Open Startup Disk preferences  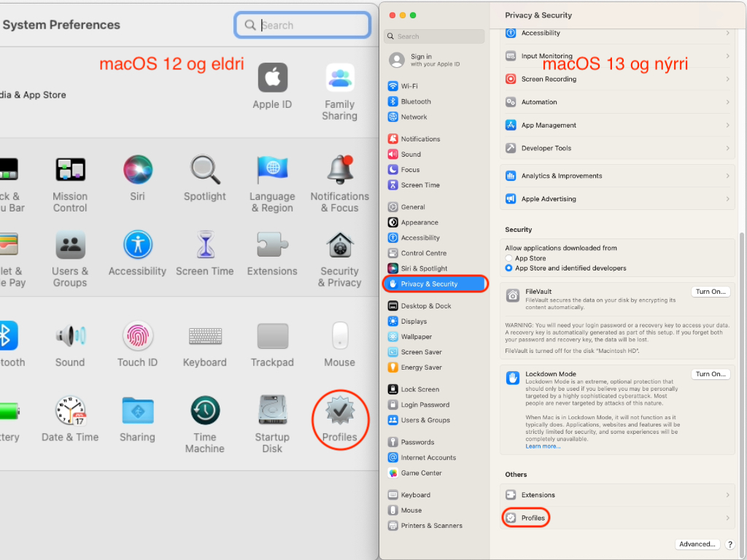pos(273,425)
